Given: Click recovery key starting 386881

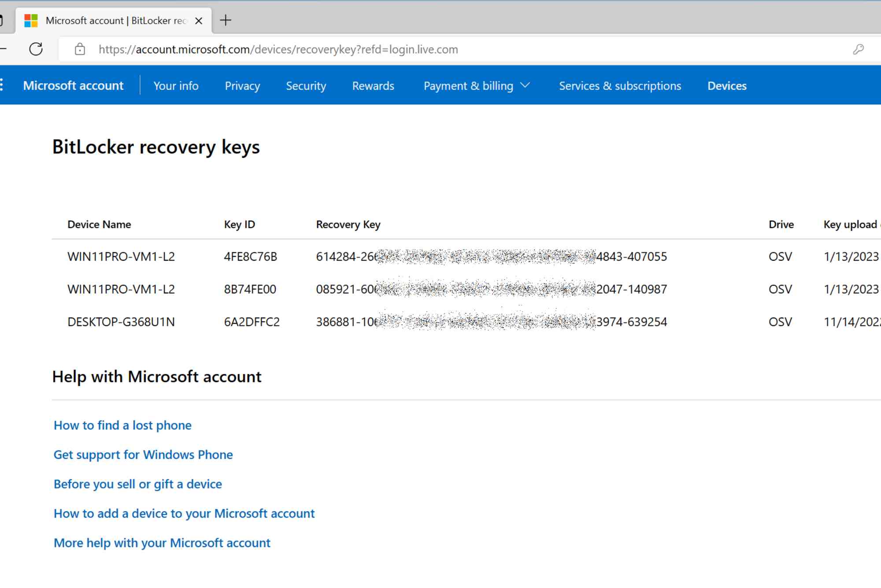Looking at the screenshot, I should point(491,322).
